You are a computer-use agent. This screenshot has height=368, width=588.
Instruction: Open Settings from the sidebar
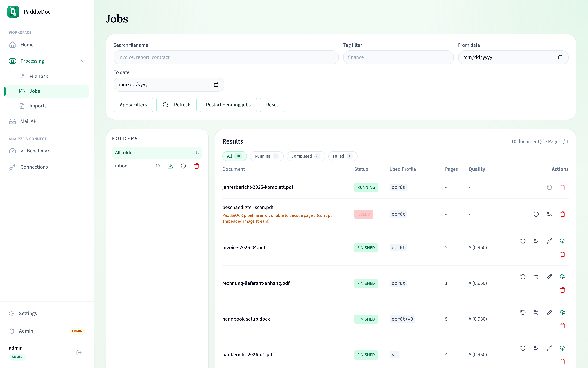coord(47,313)
